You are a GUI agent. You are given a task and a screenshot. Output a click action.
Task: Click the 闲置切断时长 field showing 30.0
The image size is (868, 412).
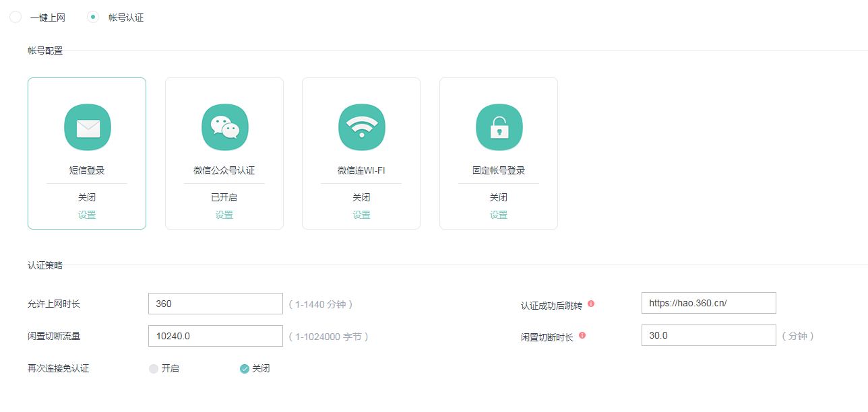point(708,335)
